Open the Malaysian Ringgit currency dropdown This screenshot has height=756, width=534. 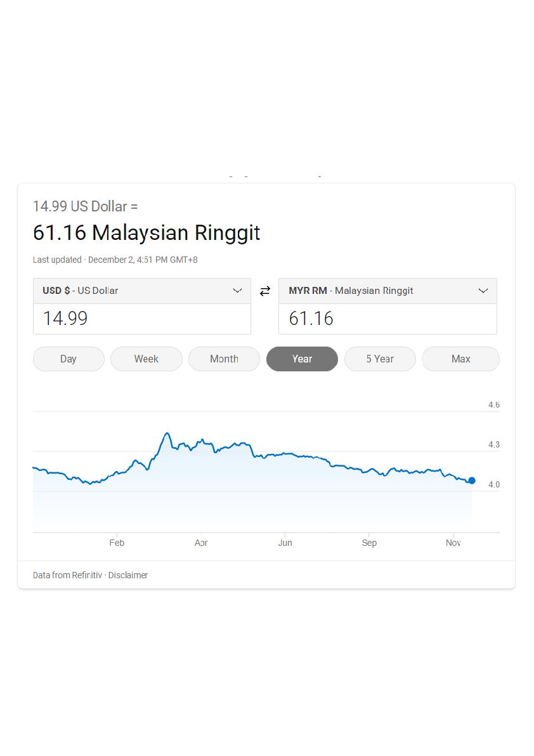point(387,291)
